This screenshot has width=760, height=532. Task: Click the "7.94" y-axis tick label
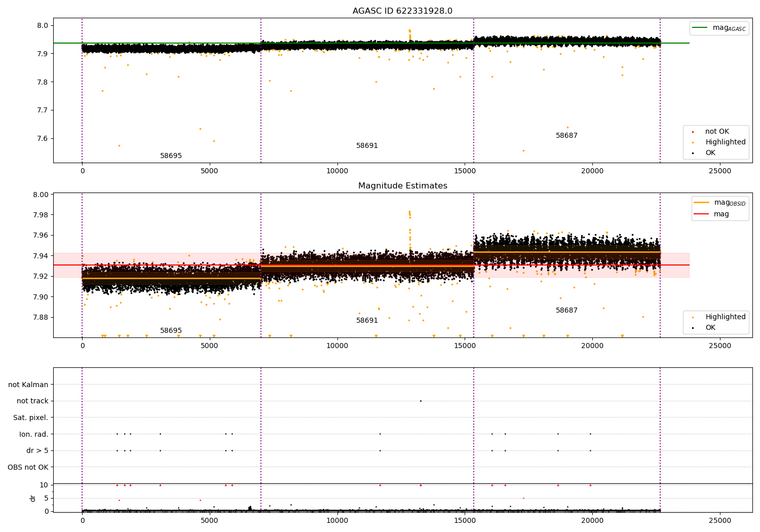pos(41,256)
